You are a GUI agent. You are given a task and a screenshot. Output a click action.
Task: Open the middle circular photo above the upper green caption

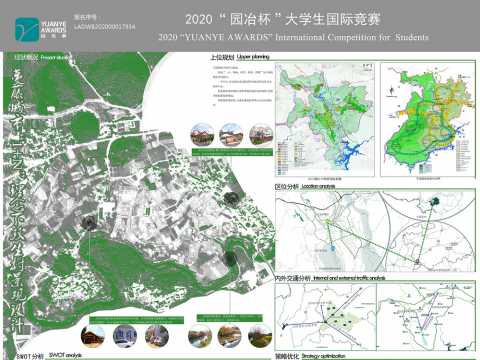[x=231, y=134]
